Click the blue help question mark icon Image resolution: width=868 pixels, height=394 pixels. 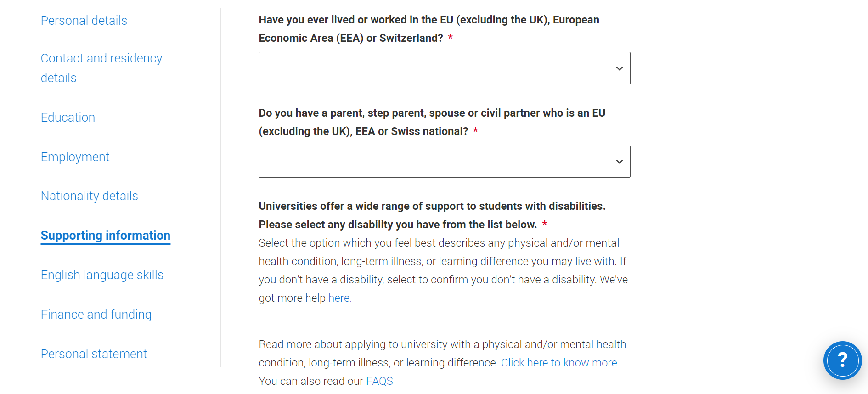click(x=842, y=360)
